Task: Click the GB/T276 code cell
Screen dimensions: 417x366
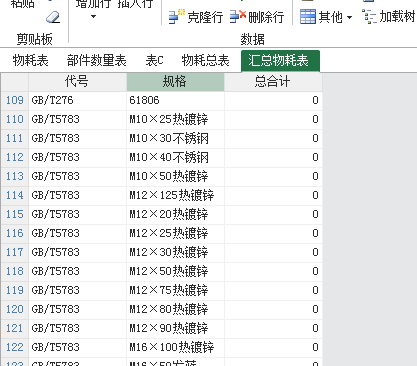Action: tap(77, 100)
